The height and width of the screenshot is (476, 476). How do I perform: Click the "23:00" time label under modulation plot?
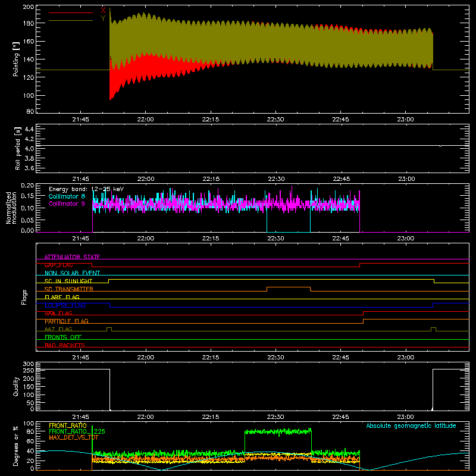click(x=406, y=239)
